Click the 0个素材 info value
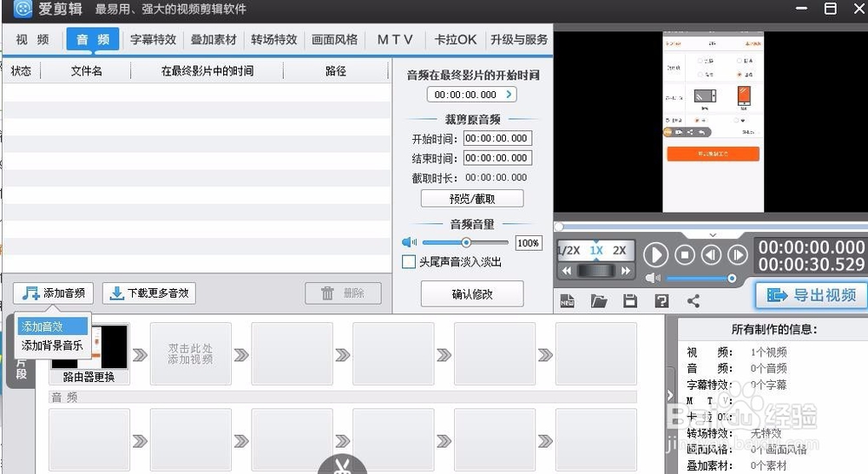868x474 pixels. coord(768,465)
